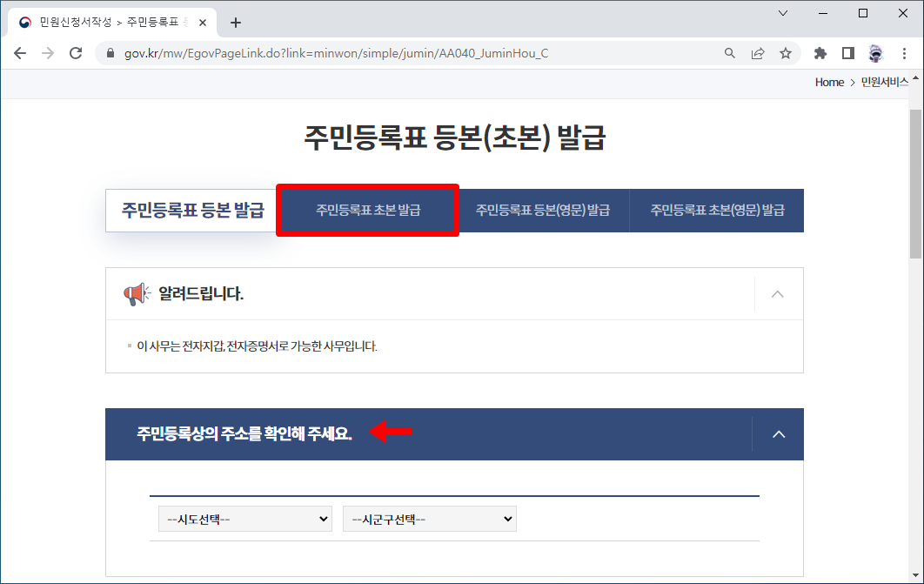Screen dimensions: 924x584
Task: Go back to the previous page
Action: [x=20, y=54]
